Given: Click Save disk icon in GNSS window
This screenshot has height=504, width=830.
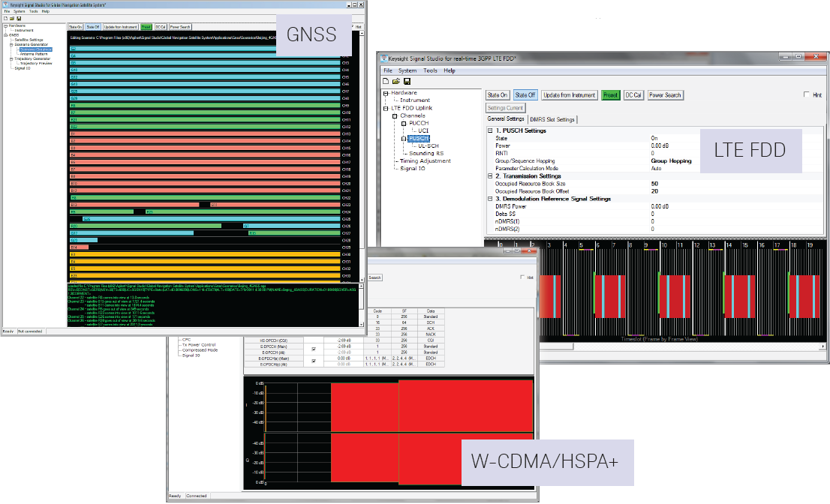Looking at the screenshot, I should [18, 19].
